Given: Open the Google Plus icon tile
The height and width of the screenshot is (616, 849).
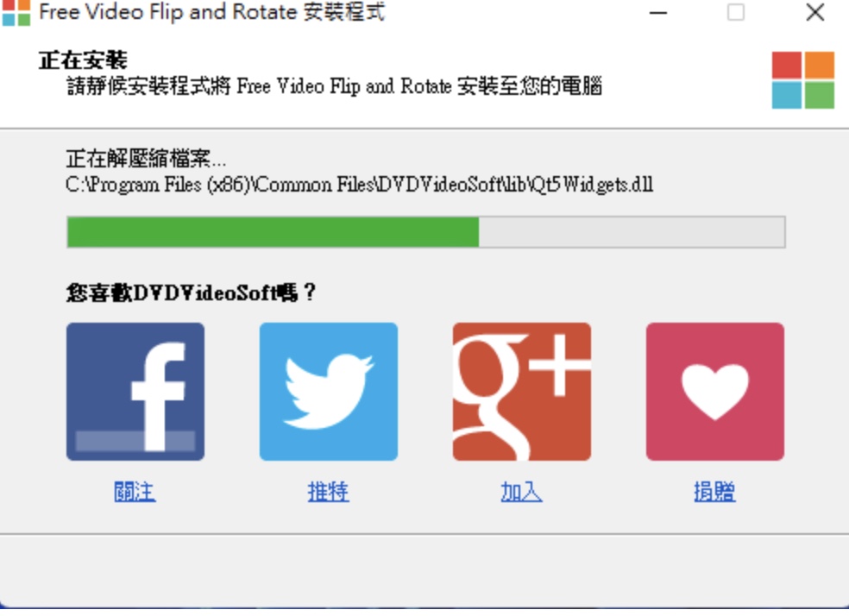Looking at the screenshot, I should pyautogui.click(x=522, y=392).
